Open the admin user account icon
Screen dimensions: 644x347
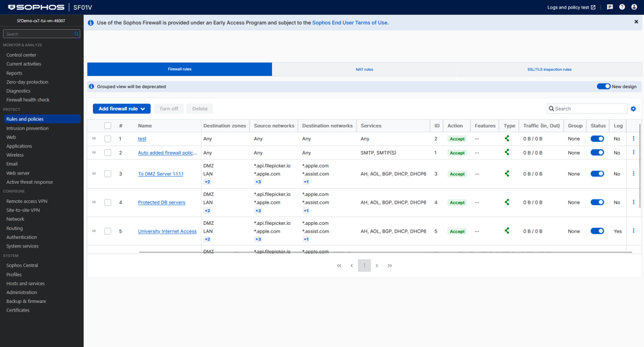pyautogui.click(x=634, y=7)
